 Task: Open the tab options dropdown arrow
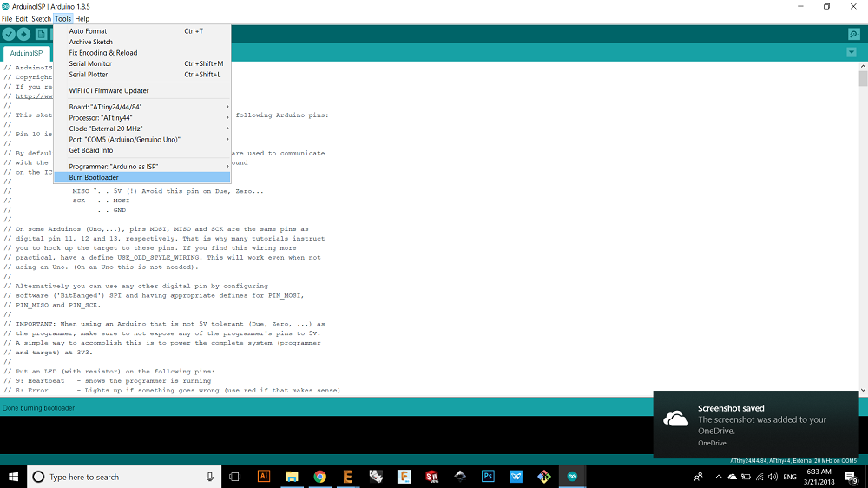click(852, 53)
